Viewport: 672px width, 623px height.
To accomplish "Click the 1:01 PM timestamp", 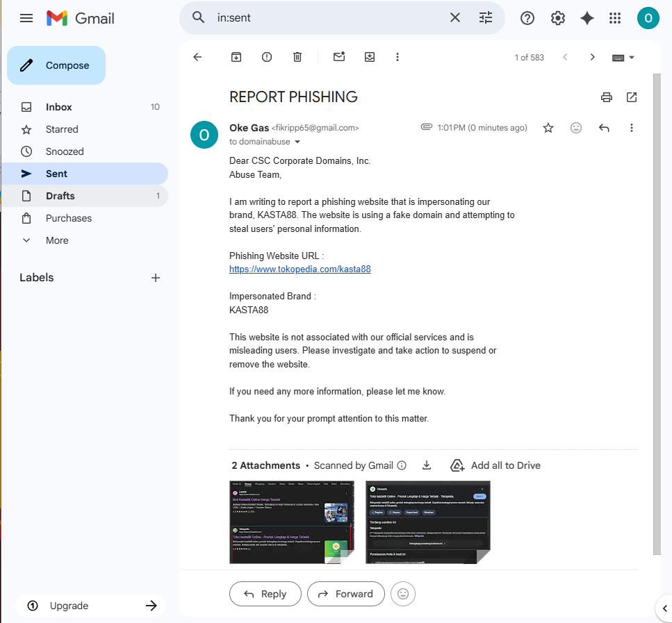I will [x=482, y=128].
